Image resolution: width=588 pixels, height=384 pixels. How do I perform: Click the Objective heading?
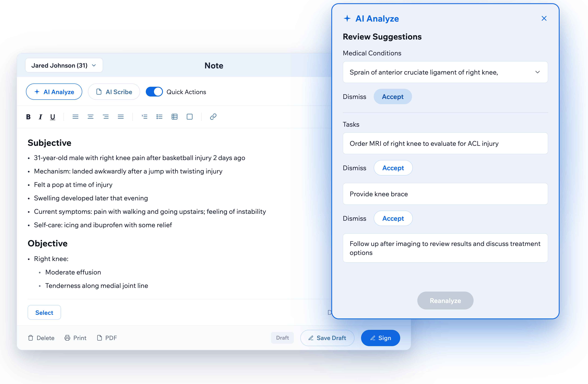click(47, 243)
